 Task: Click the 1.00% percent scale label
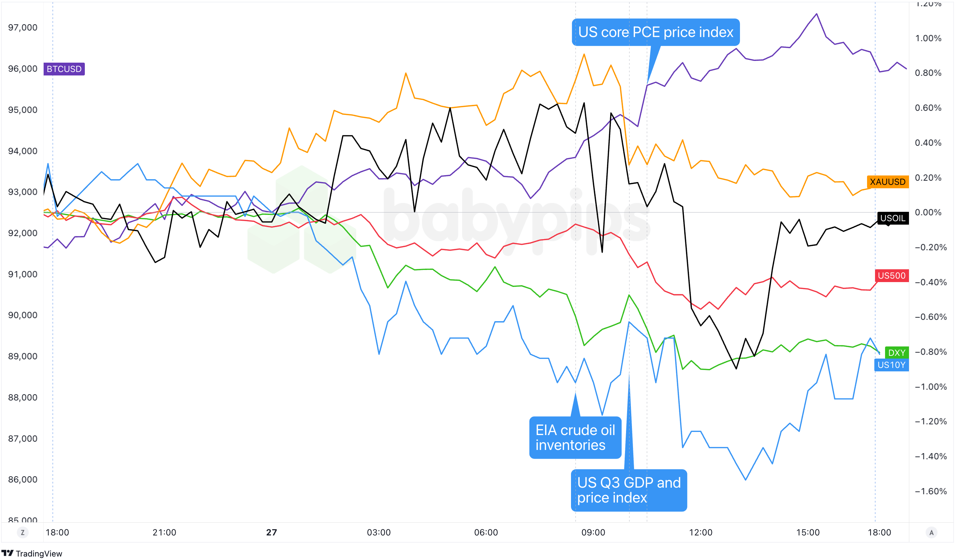tap(928, 38)
